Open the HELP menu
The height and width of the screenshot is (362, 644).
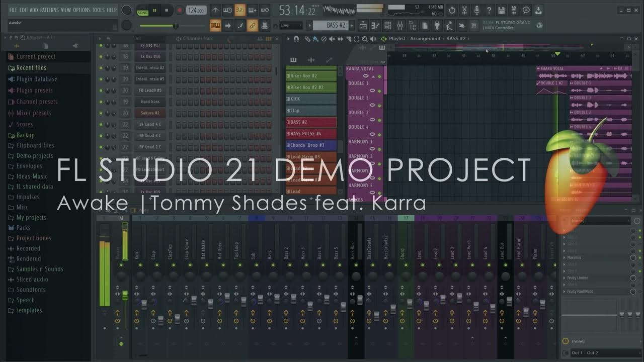coord(111,10)
